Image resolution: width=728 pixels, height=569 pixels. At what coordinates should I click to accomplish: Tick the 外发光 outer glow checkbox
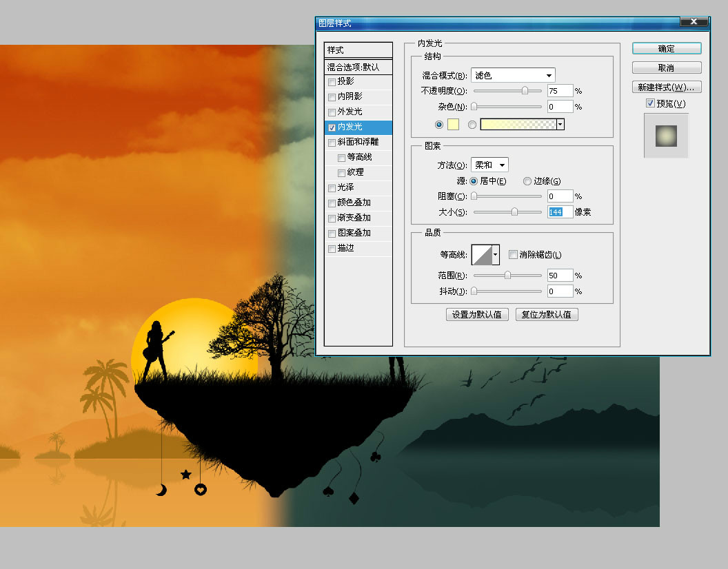(x=332, y=112)
